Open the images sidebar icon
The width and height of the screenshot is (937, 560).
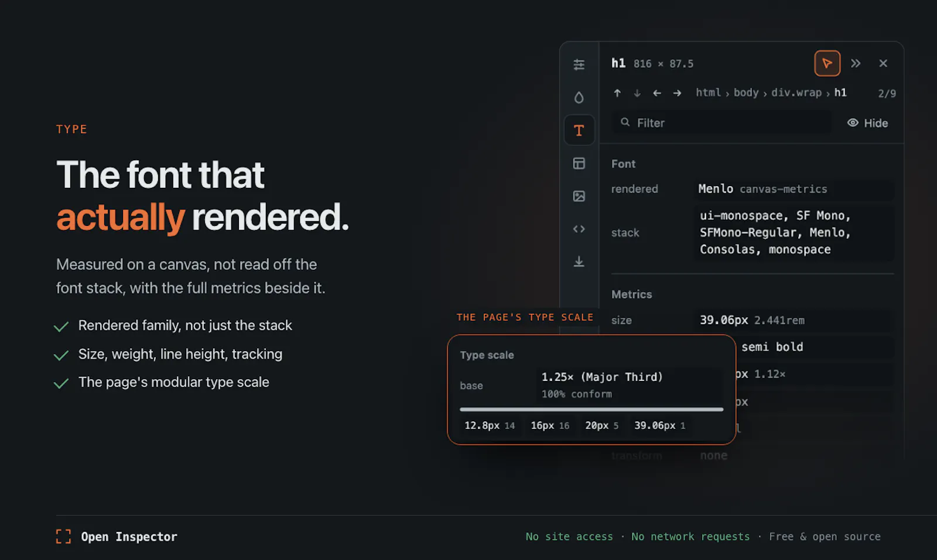tap(579, 196)
